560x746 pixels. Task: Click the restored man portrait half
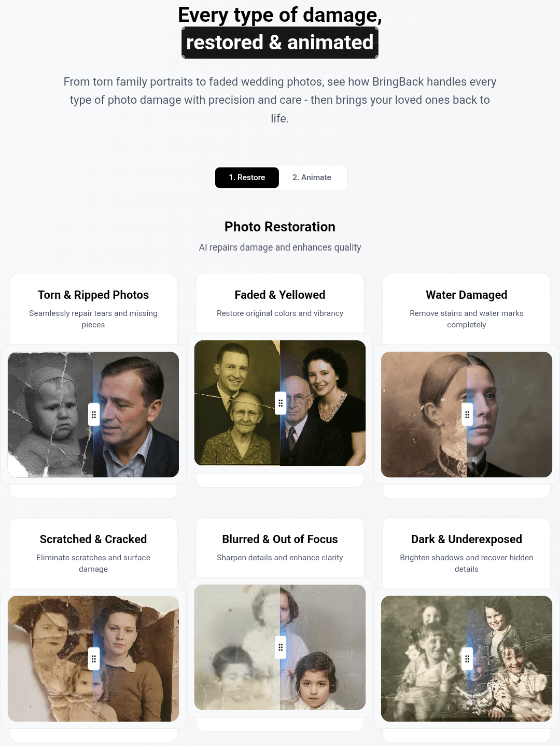pos(136,415)
